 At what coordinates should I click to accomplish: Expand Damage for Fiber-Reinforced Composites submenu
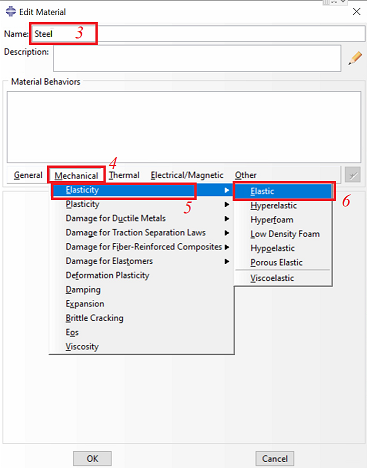141,247
